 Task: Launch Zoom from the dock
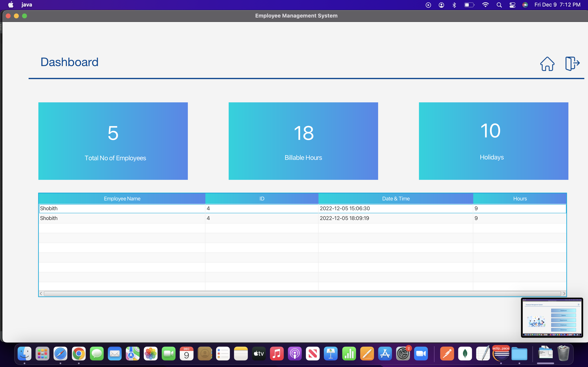pos(421,354)
